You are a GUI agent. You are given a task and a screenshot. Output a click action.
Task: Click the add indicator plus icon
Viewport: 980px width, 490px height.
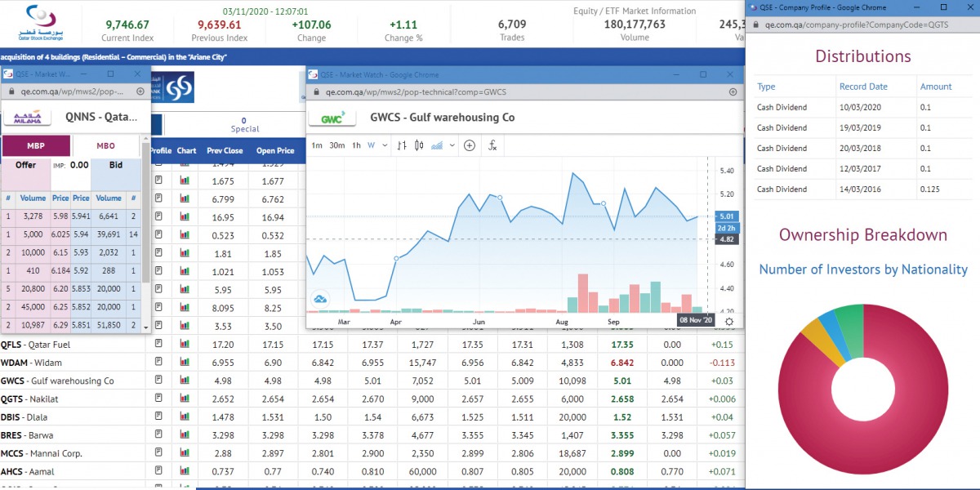pos(468,145)
